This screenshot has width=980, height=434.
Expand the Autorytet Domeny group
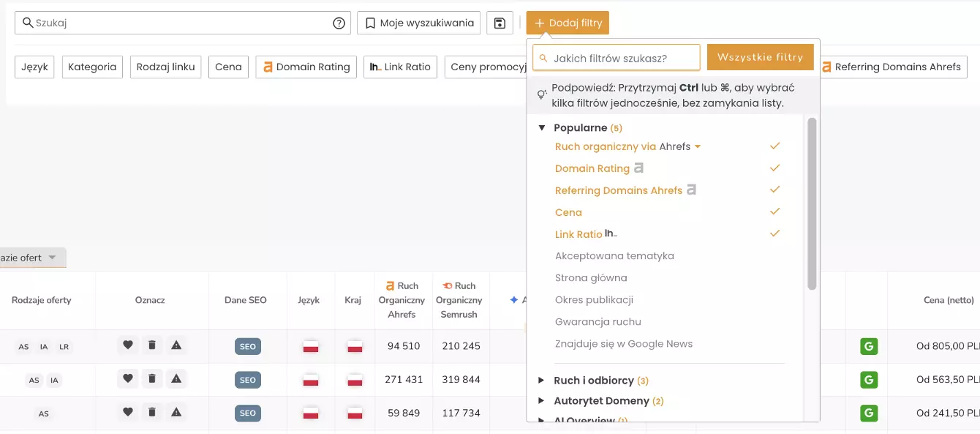coord(541,401)
